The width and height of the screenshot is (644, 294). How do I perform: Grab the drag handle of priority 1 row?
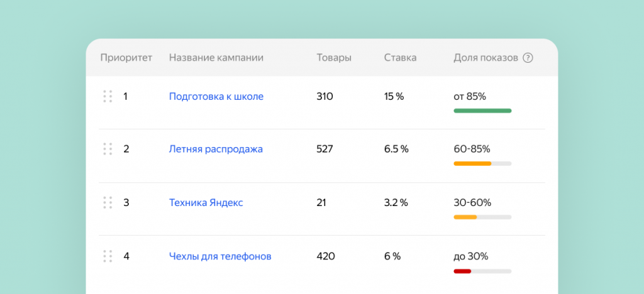108,96
